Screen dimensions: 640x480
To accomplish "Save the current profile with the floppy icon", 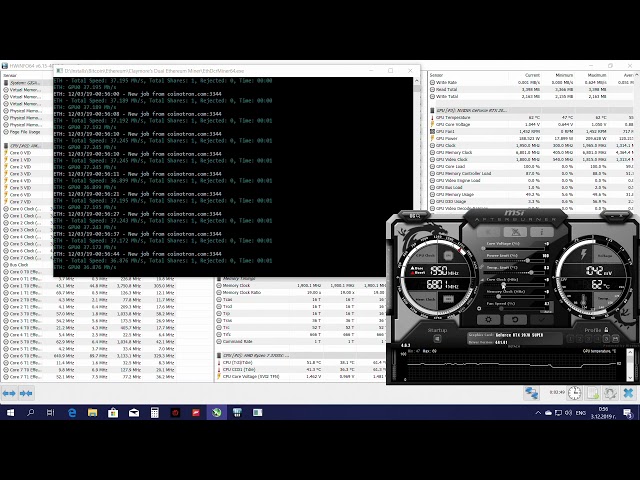I will (x=615, y=339).
